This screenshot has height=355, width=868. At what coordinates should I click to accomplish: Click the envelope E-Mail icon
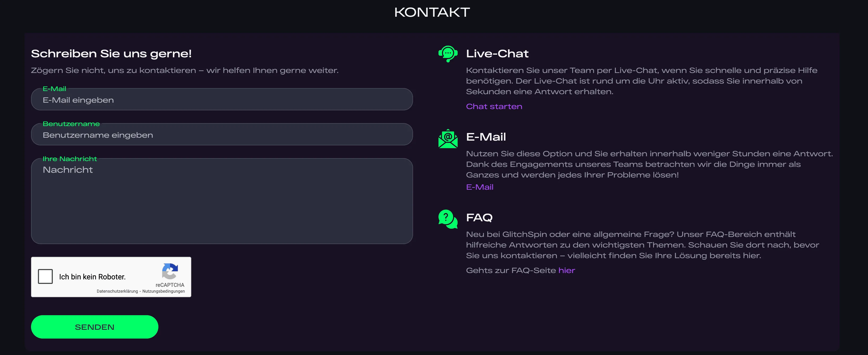(448, 138)
